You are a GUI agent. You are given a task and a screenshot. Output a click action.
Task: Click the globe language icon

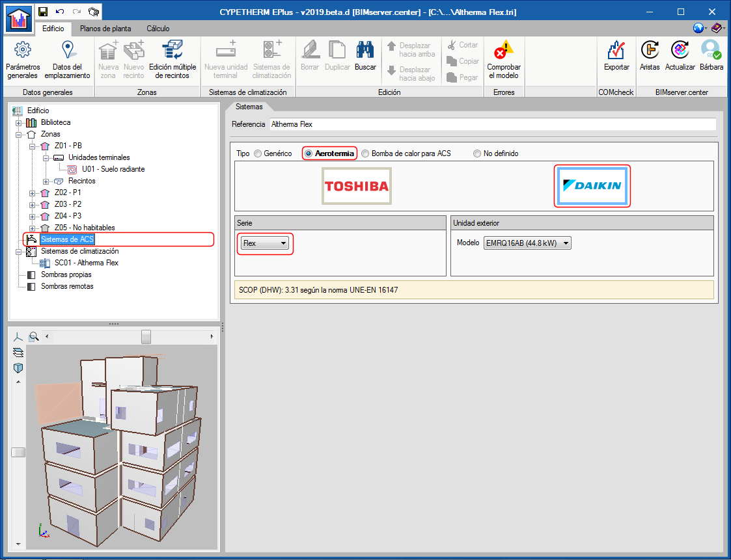click(698, 29)
